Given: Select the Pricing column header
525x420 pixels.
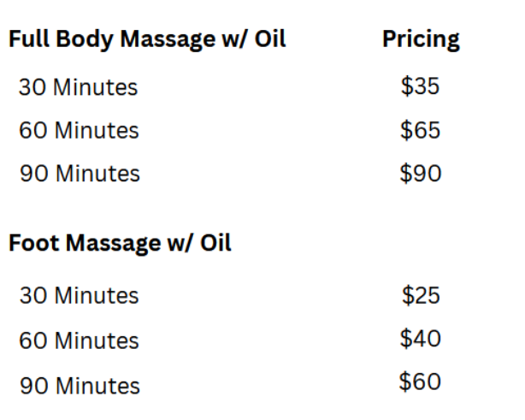Looking at the screenshot, I should coord(421,39).
